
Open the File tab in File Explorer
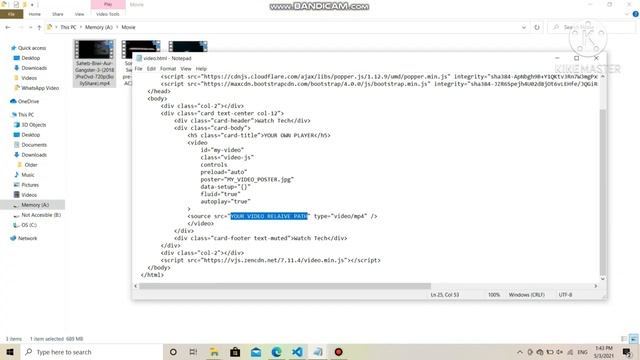[x=11, y=14]
